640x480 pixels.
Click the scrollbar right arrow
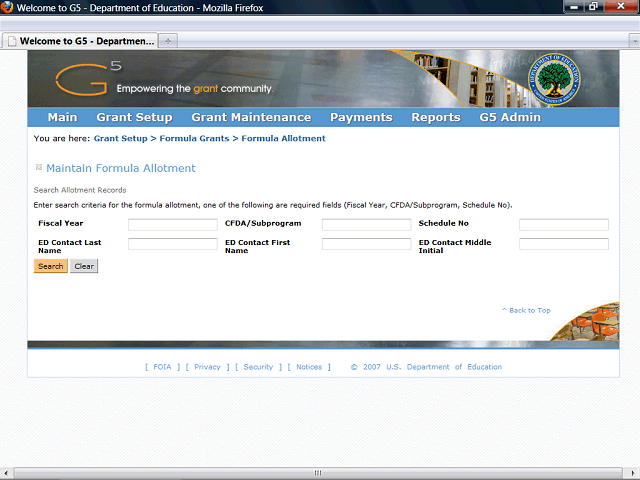tap(633, 473)
